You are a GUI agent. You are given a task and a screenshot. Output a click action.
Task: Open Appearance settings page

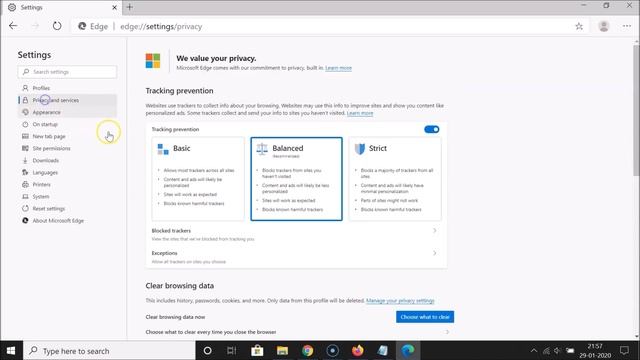point(67,112)
